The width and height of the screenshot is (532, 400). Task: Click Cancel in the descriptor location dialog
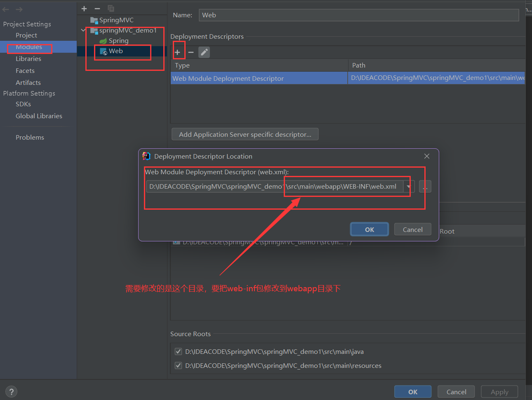point(412,229)
